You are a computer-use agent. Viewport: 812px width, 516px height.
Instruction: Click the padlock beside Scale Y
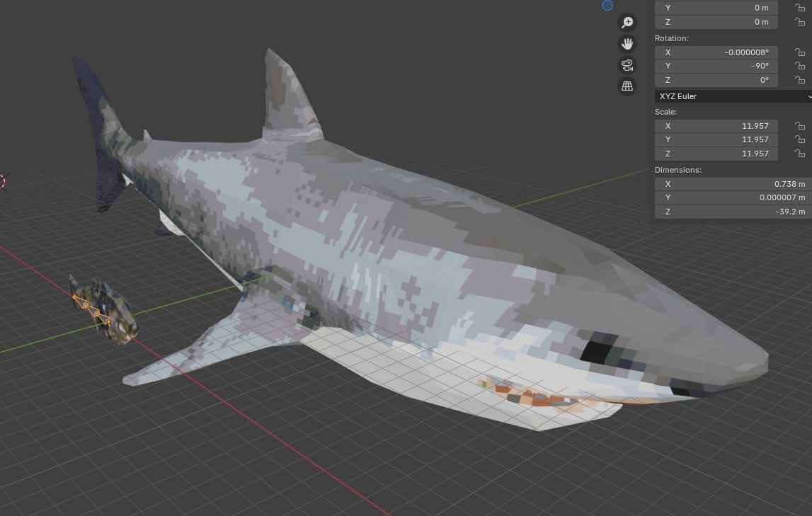(801, 139)
